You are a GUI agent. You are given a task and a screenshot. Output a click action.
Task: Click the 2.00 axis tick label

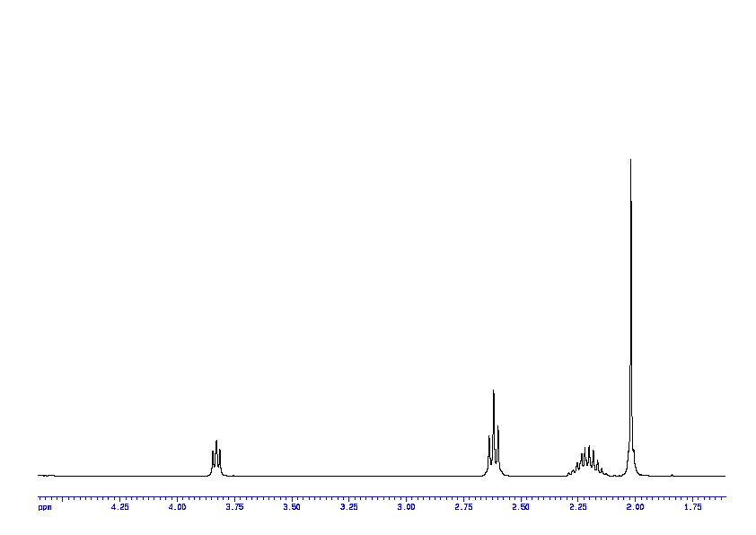(x=635, y=508)
